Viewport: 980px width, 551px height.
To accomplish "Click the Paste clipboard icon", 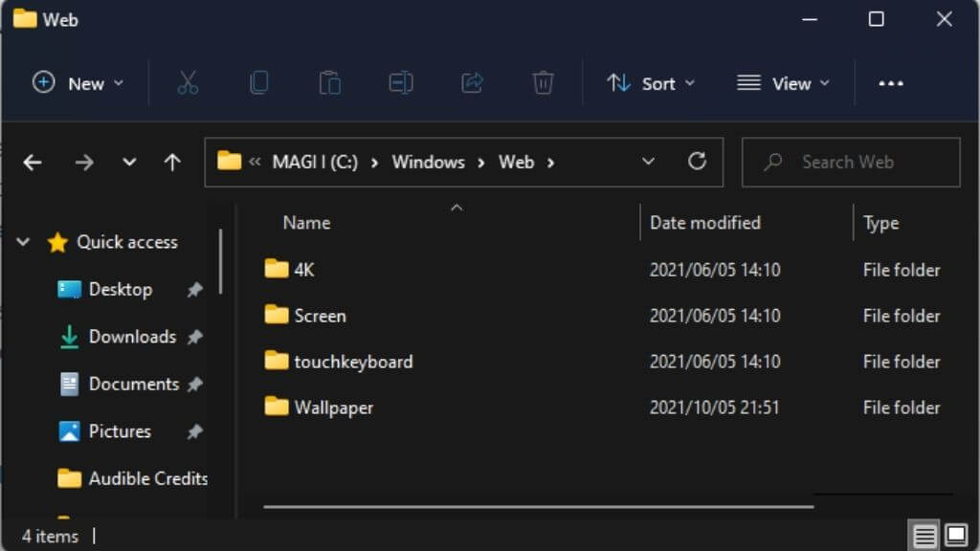I will click(x=329, y=82).
